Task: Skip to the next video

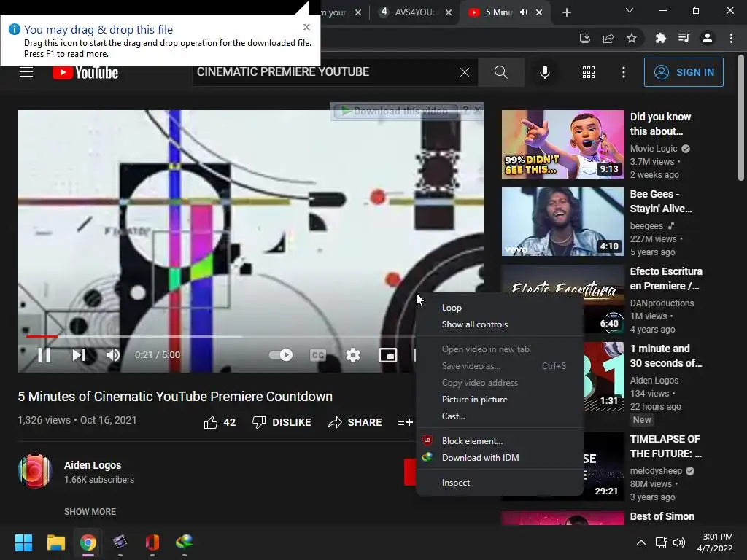Action: click(x=79, y=355)
